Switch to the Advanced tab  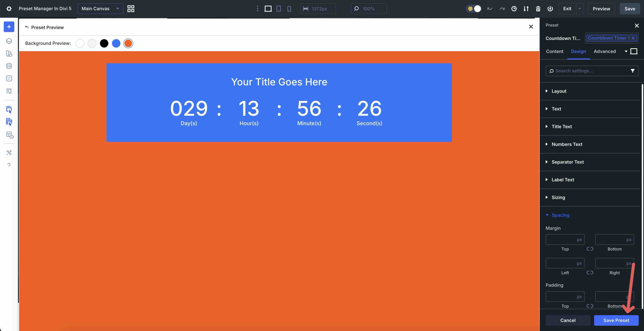pos(604,51)
